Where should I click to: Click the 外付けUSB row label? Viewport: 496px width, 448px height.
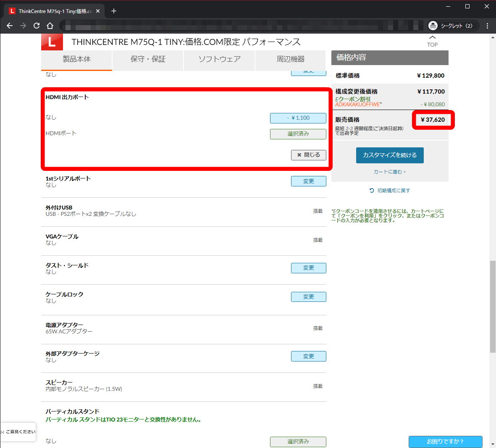(x=59, y=207)
